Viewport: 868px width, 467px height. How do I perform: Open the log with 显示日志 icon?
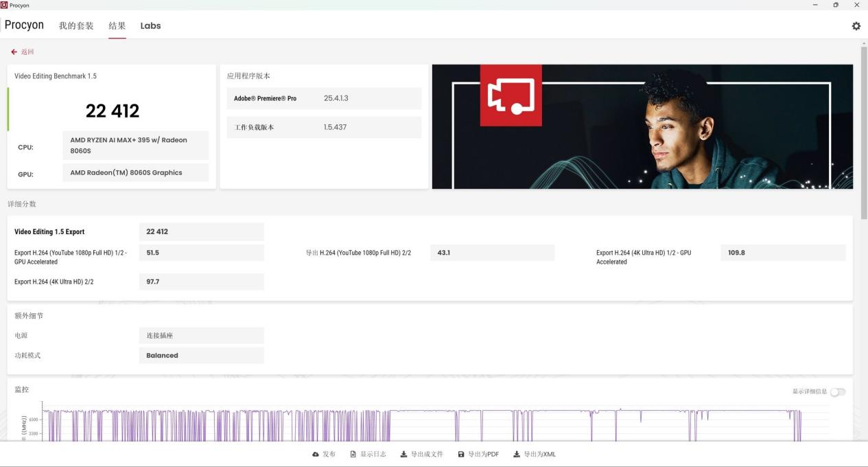pos(353,455)
